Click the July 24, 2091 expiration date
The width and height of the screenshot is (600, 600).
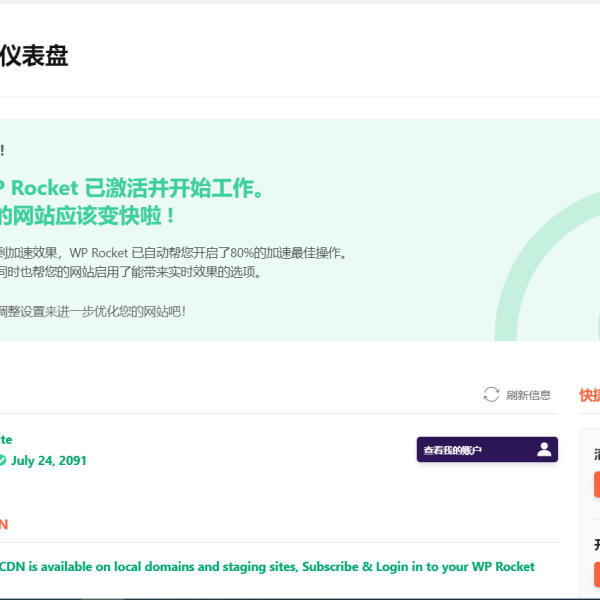[x=49, y=460]
